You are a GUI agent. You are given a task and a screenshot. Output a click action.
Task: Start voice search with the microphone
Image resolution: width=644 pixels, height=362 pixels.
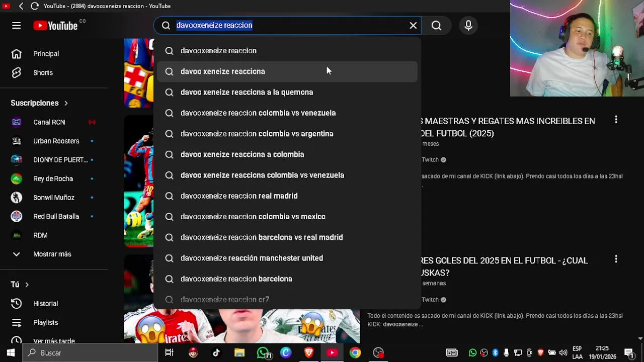pyautogui.click(x=468, y=25)
